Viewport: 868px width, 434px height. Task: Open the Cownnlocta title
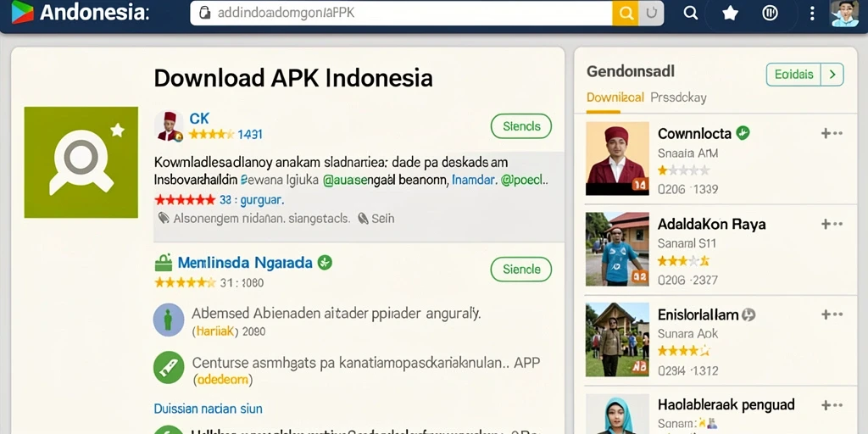click(x=695, y=133)
